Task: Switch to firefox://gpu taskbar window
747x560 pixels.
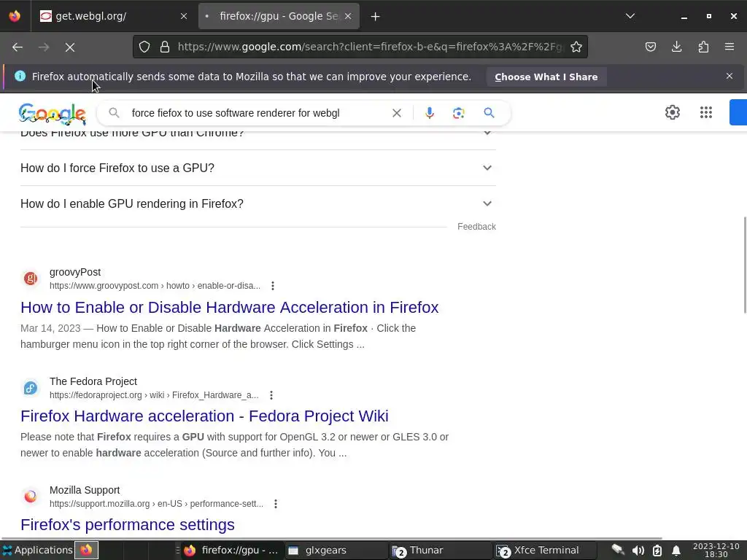Action: pos(233,550)
